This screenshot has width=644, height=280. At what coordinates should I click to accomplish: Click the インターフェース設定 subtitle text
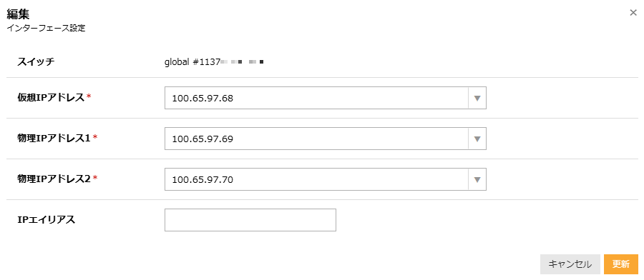(46, 29)
